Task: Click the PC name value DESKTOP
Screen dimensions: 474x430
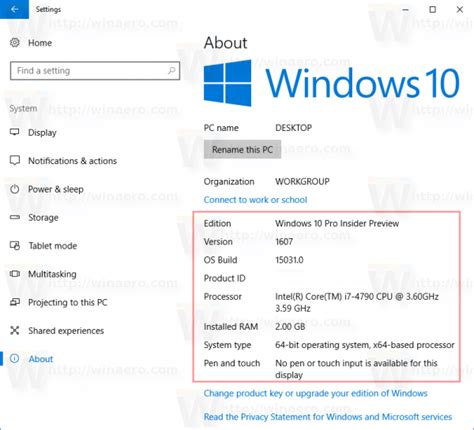Action: (293, 128)
